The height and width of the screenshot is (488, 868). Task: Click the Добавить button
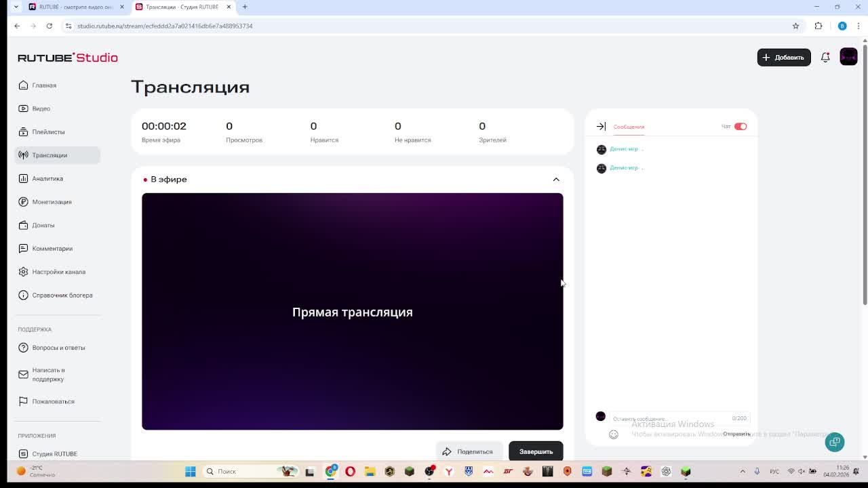783,58
